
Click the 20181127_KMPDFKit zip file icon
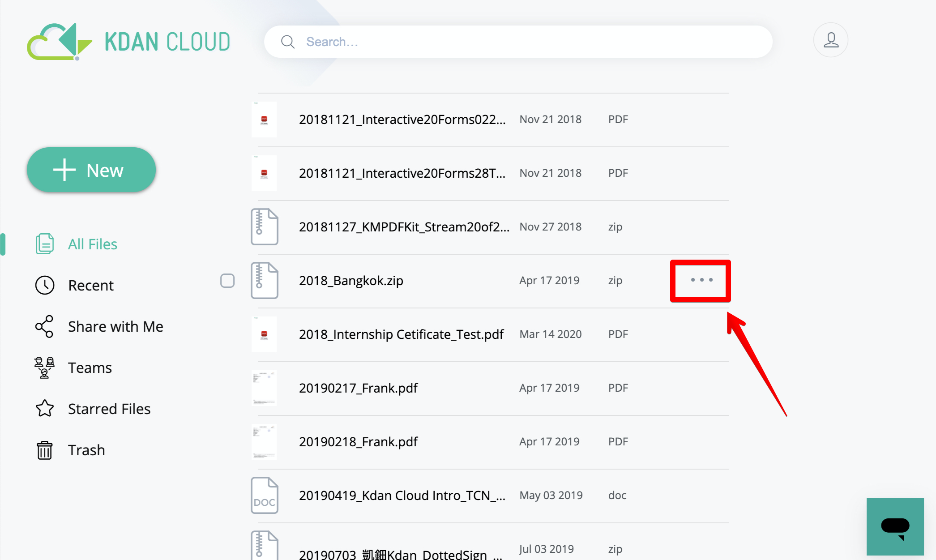coord(264,227)
